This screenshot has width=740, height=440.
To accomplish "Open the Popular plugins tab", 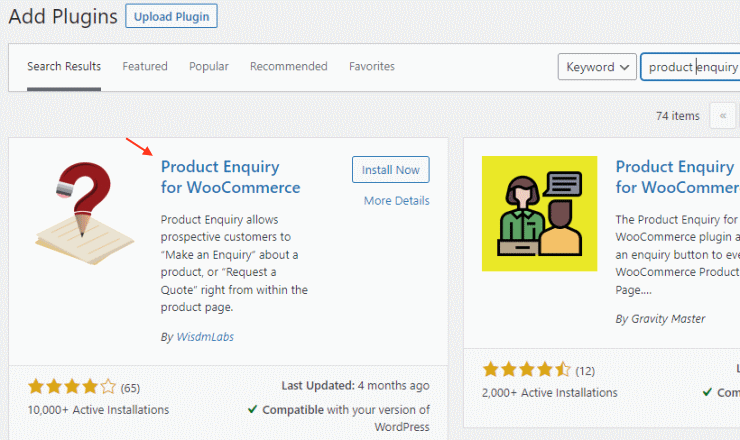I will coord(209,66).
